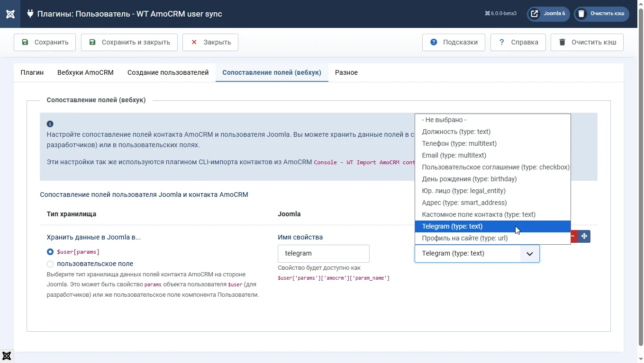Image resolution: width=644 pixels, height=363 pixels.
Task: Click the Имя свойства telegram input field
Action: pyautogui.click(x=323, y=254)
